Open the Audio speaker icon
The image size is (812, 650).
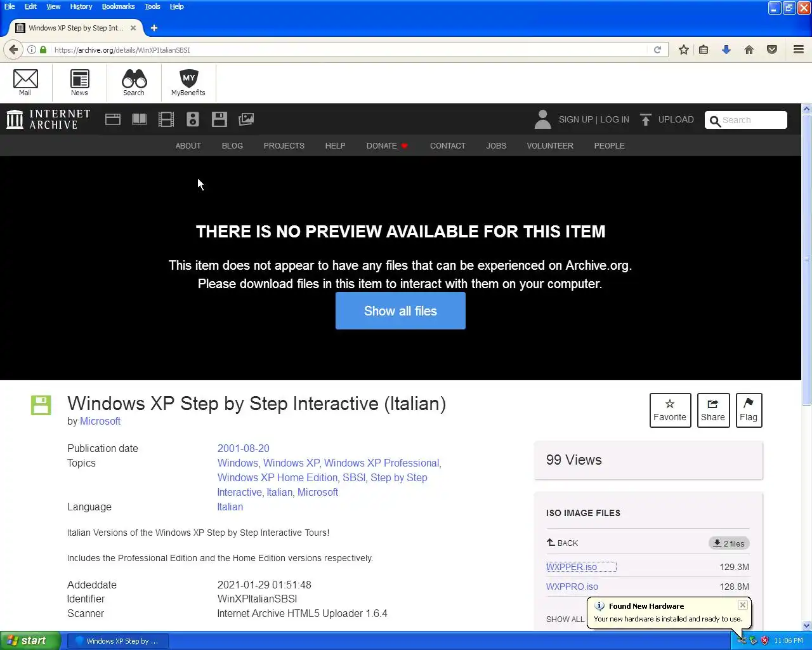(x=193, y=119)
